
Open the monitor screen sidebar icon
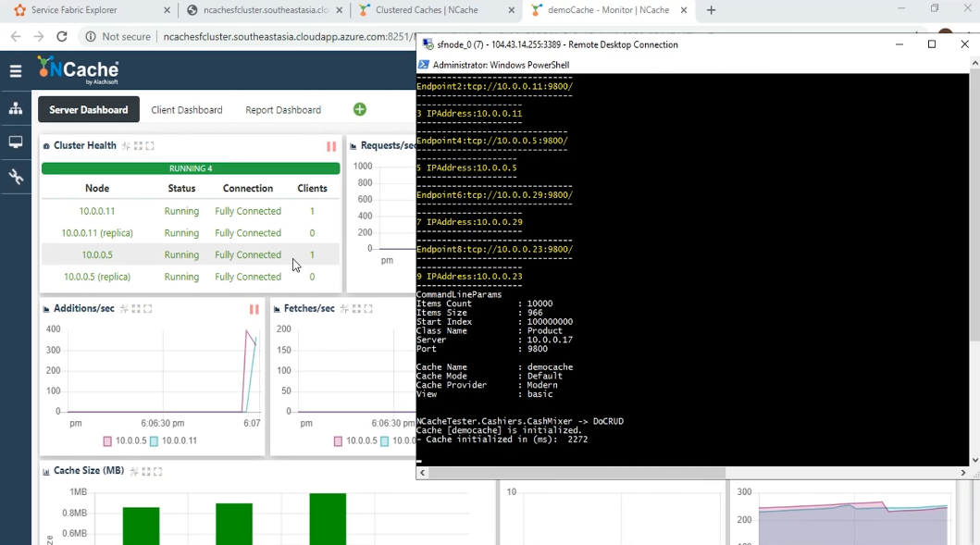[x=16, y=142]
